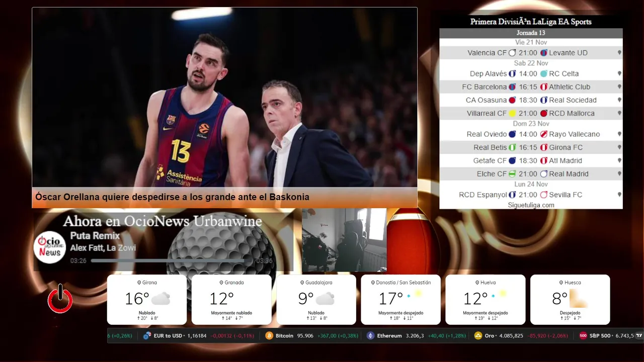Image resolution: width=644 pixels, height=362 pixels.
Task: Open the Girona weather card
Action: click(x=147, y=300)
